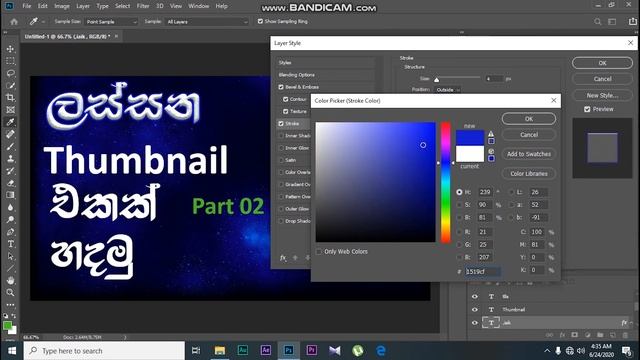The height and width of the screenshot is (360, 640).
Task: Select the History Brush tool
Action: click(x=10, y=171)
